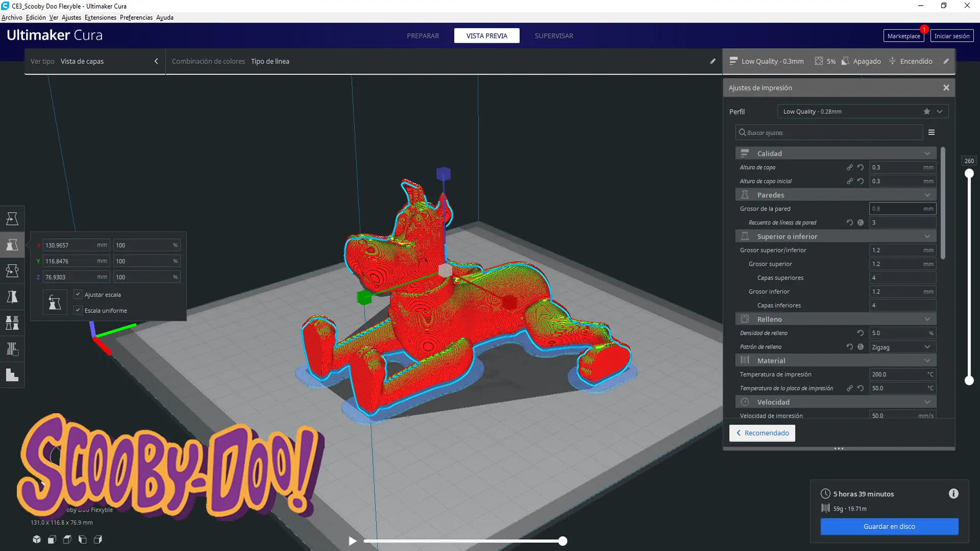Image resolution: width=980 pixels, height=551 pixels.
Task: Toggle Escala uniforme checkbox
Action: click(x=78, y=310)
